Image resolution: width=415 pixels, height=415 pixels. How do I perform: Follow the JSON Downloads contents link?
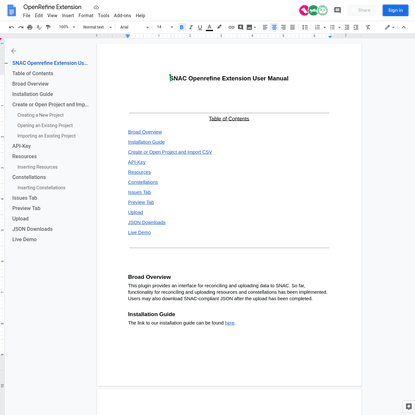pos(146,222)
